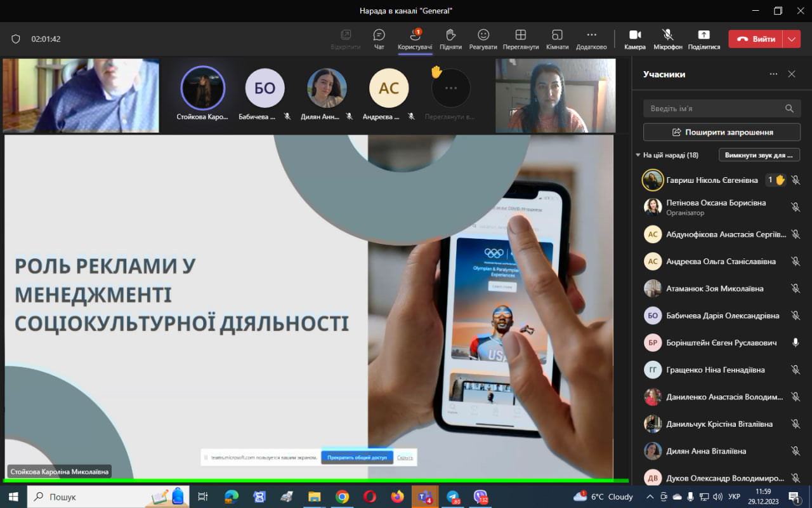Open Telegram from the Windows taskbar
812x508 pixels.
[x=453, y=497]
